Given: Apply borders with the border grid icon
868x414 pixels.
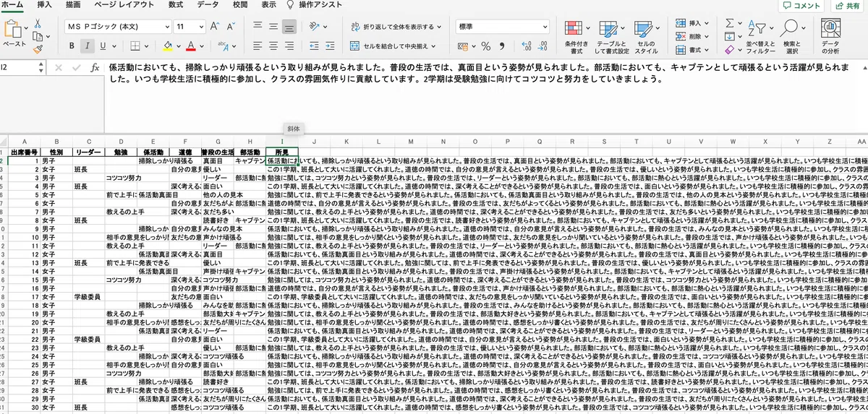Looking at the screenshot, I should [x=137, y=46].
